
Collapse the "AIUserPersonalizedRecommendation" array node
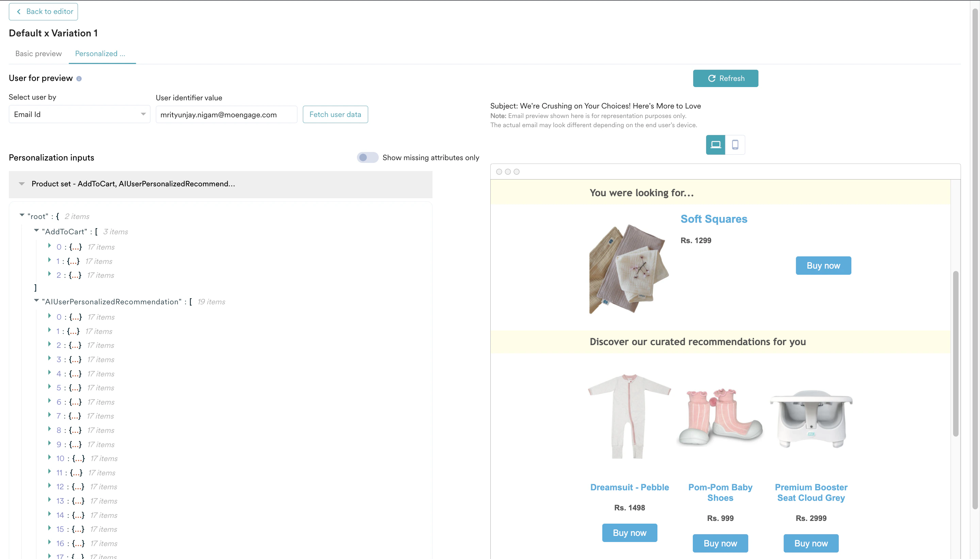[36, 301]
